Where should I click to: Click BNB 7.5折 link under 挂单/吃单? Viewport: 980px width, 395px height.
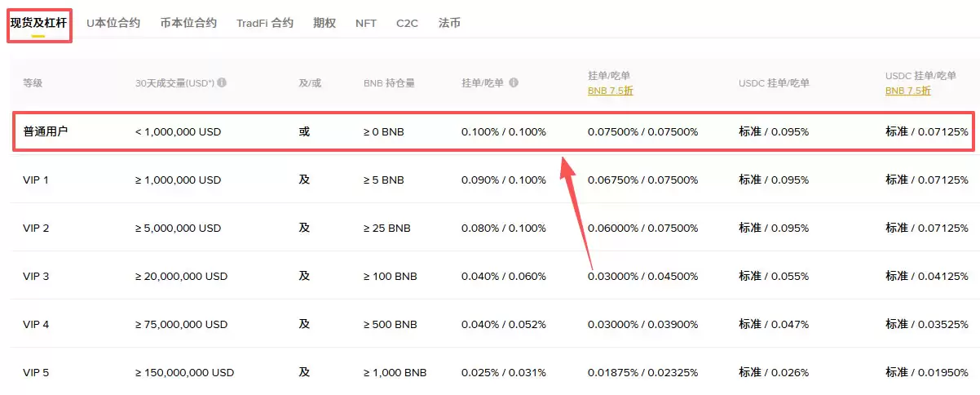coord(610,91)
